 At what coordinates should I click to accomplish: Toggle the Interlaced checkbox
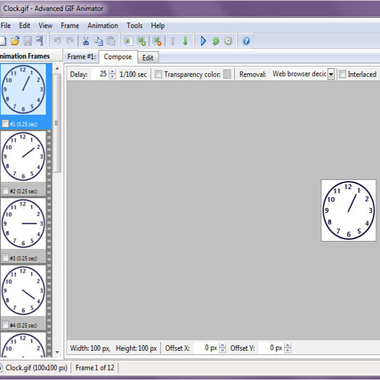[342, 74]
